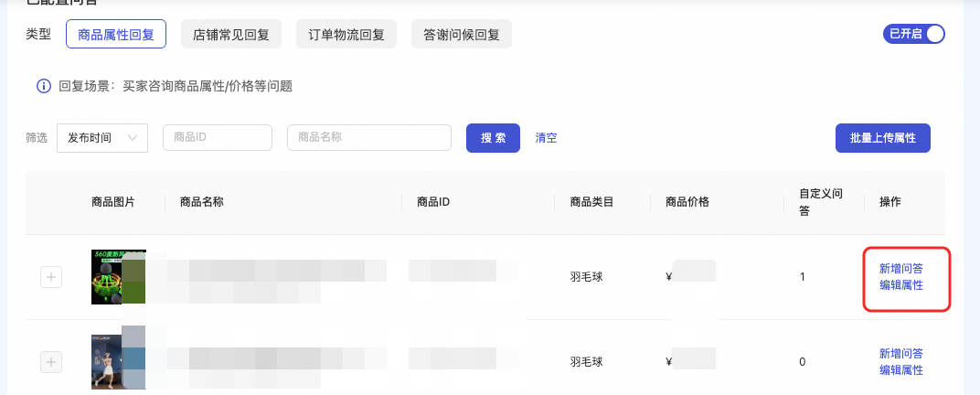The image size is (980, 395).
Task: Expand the second product row plus icon
Action: [x=51, y=362]
